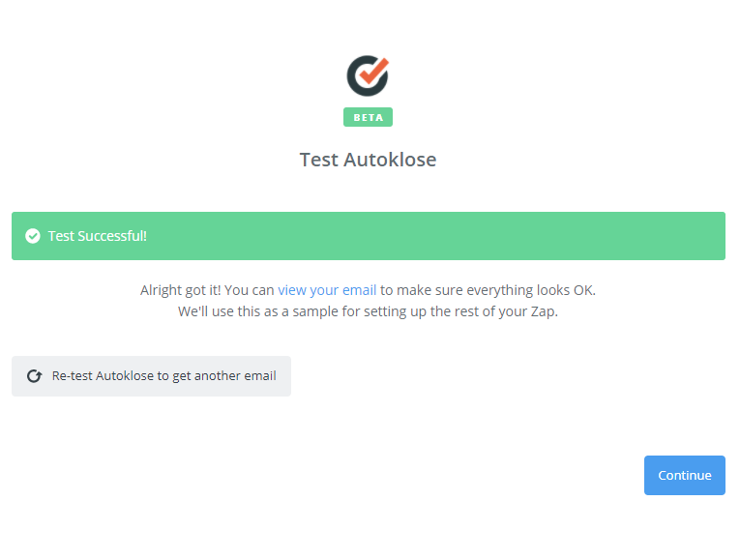Re-test Autoklose to get another email

tap(151, 376)
